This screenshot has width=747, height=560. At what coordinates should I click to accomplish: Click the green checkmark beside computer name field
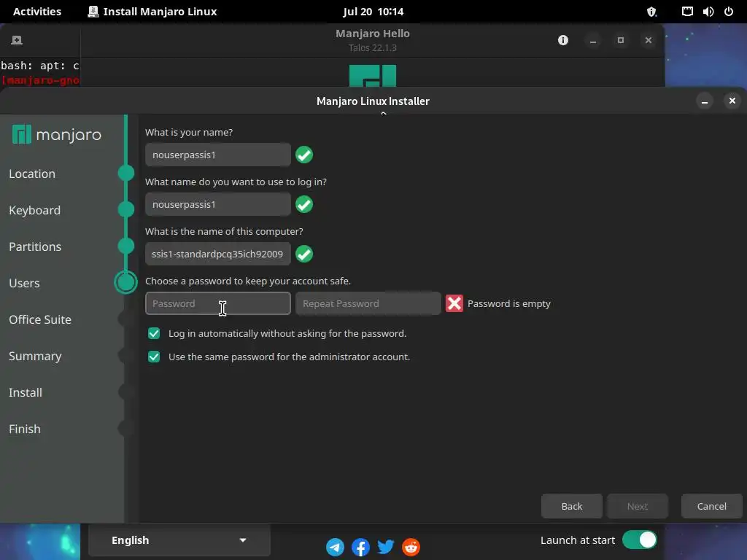tap(304, 254)
